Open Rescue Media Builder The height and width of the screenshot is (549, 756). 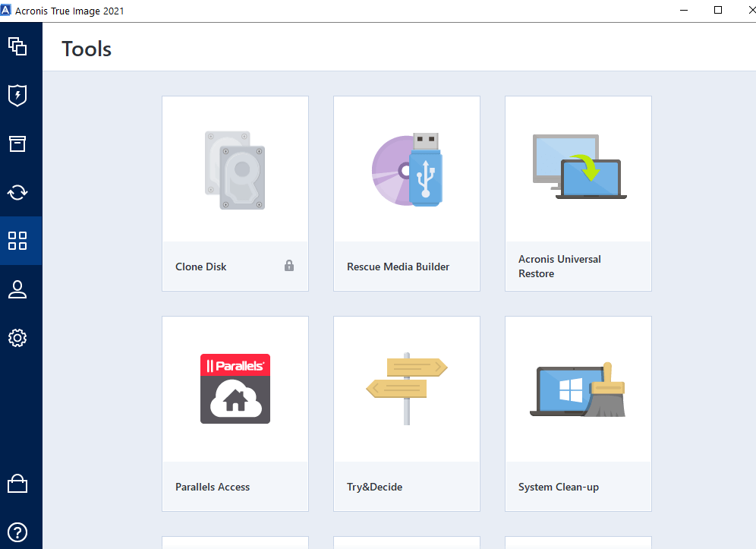pyautogui.click(x=407, y=194)
